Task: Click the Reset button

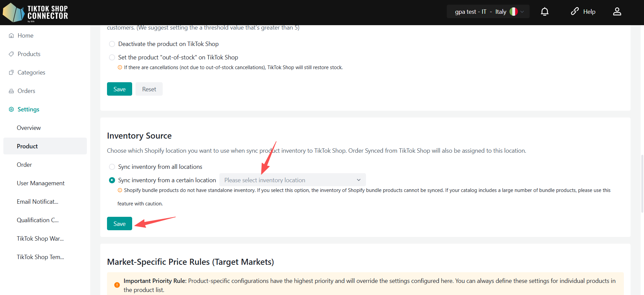Action: point(149,89)
